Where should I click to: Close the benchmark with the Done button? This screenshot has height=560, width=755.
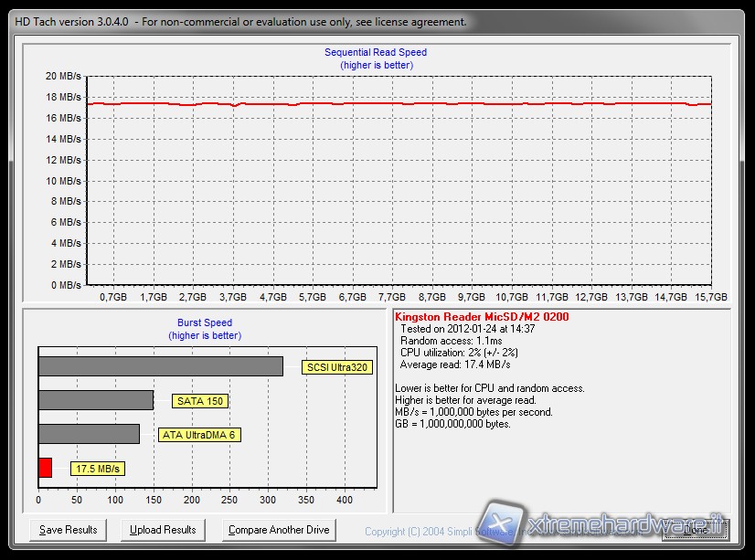click(x=695, y=530)
